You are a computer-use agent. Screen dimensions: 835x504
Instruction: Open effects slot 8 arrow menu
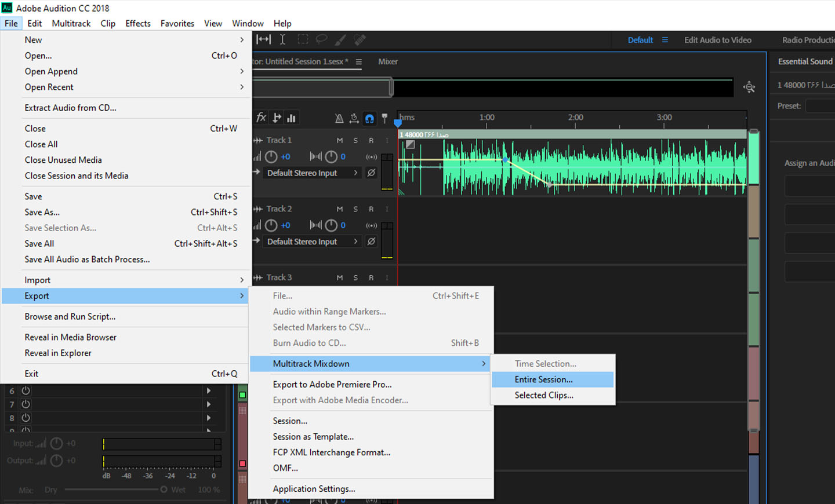coord(209,417)
